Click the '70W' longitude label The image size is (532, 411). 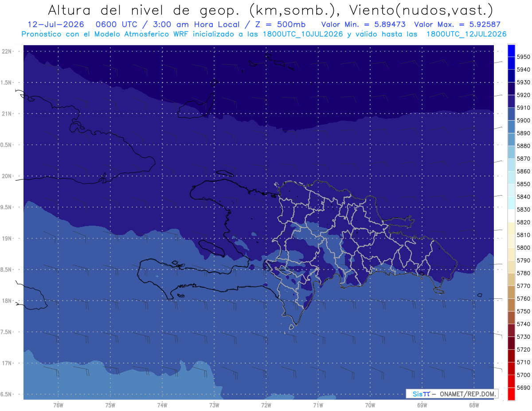click(370, 405)
